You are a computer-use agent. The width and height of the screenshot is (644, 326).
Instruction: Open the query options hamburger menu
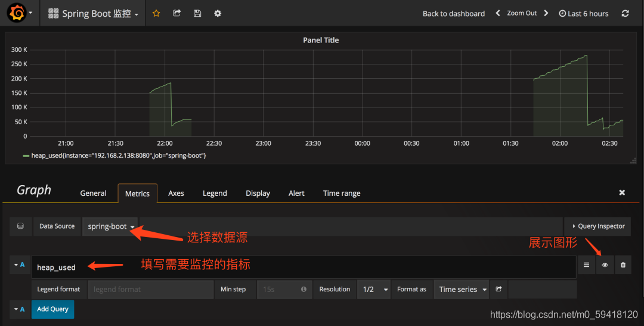click(x=586, y=265)
